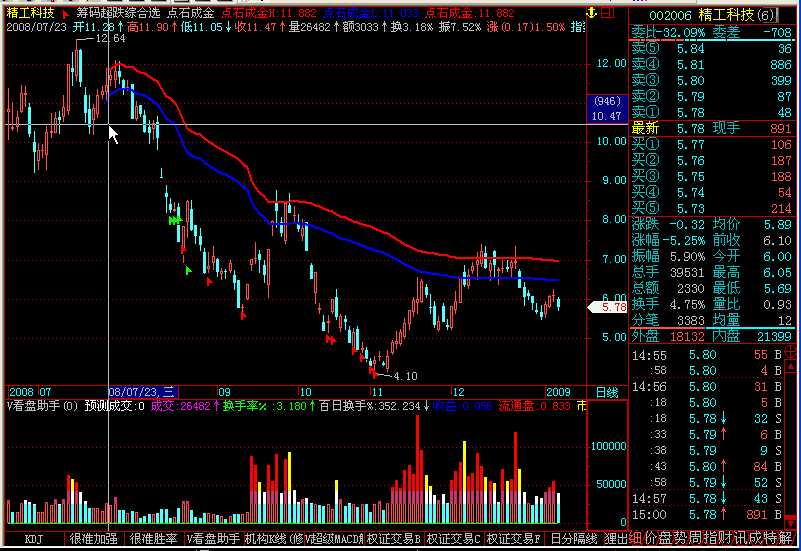Click the 内盘 21399 value
Screen dimensions: 801x551
click(x=774, y=337)
